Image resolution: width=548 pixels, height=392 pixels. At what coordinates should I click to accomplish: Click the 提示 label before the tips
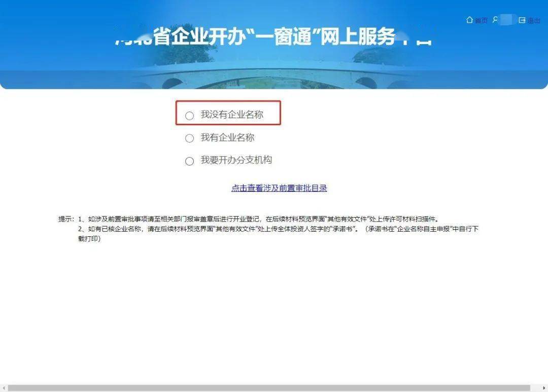click(66, 220)
